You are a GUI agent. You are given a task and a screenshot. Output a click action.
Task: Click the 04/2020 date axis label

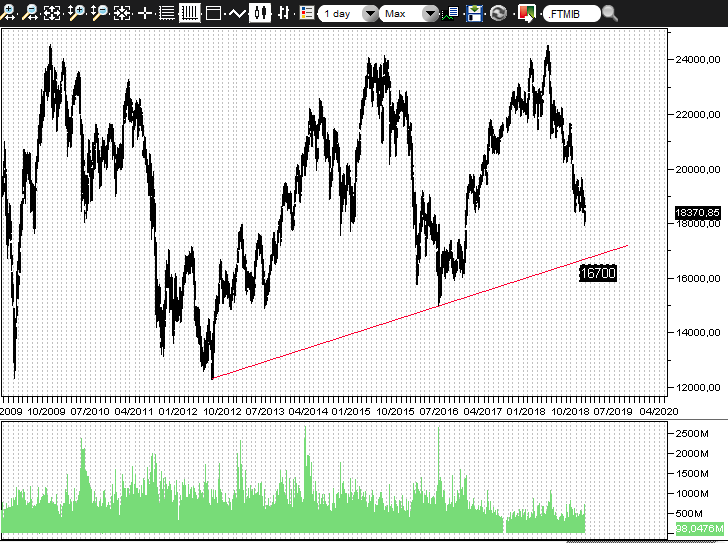coord(659,411)
